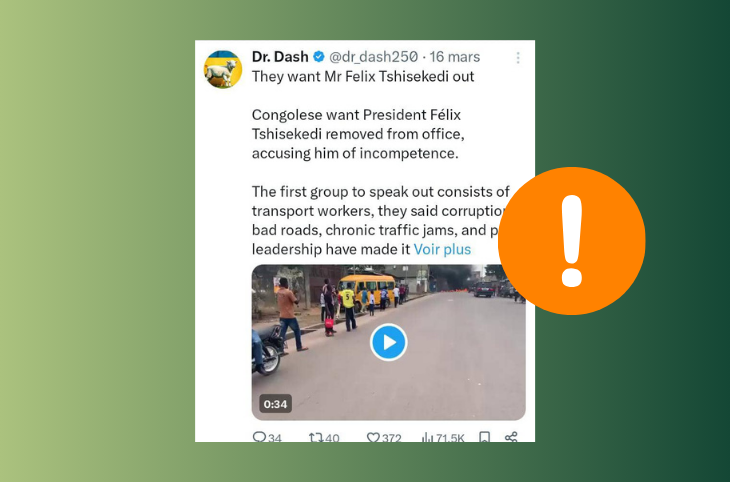Select the yellow bus in the video thumbnail
Viewport: 730px width, 482px height.
[367, 290]
